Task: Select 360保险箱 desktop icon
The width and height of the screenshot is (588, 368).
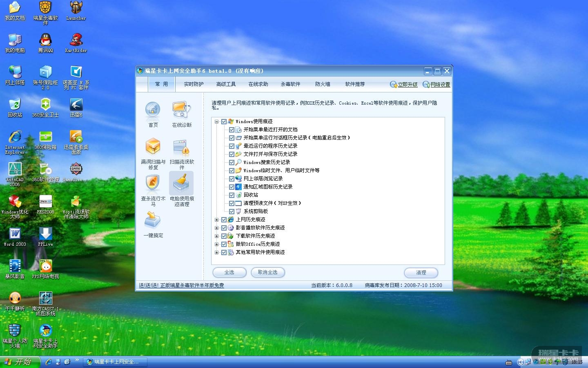Action: tap(45, 140)
